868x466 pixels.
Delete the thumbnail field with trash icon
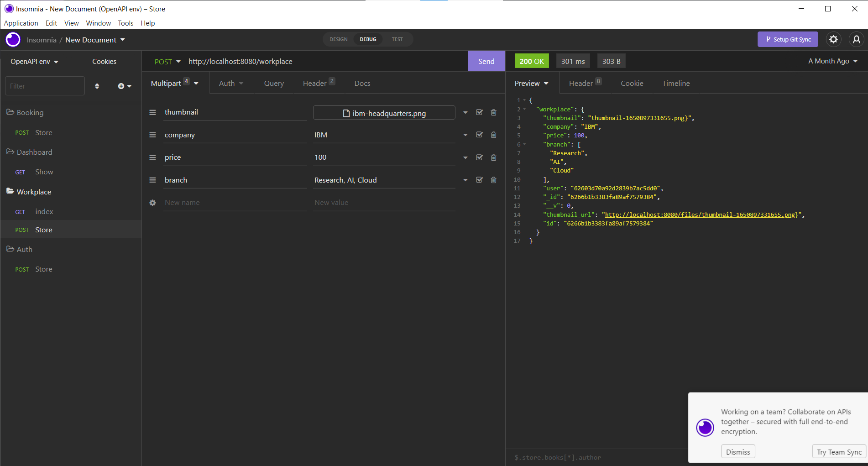click(x=493, y=112)
